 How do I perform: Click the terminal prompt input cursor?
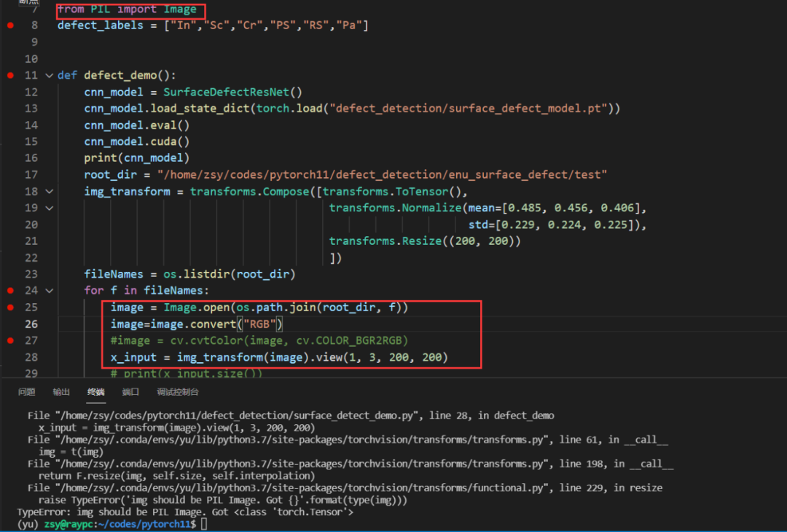(x=204, y=524)
